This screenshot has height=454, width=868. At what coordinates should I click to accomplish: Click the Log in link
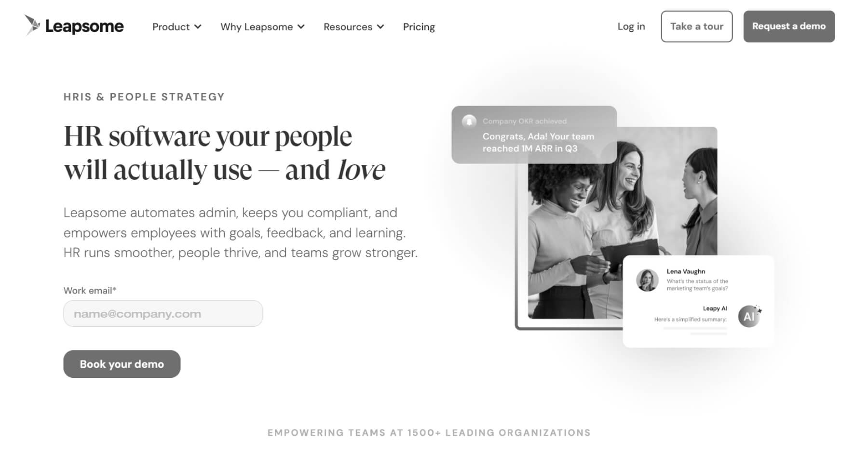[631, 27]
